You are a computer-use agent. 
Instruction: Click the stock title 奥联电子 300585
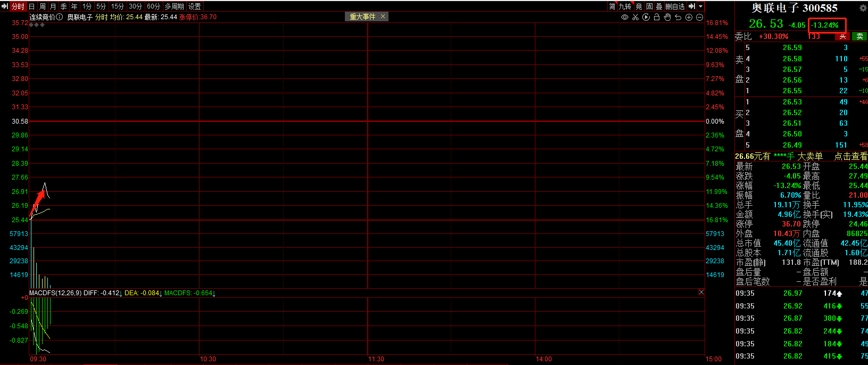[795, 8]
